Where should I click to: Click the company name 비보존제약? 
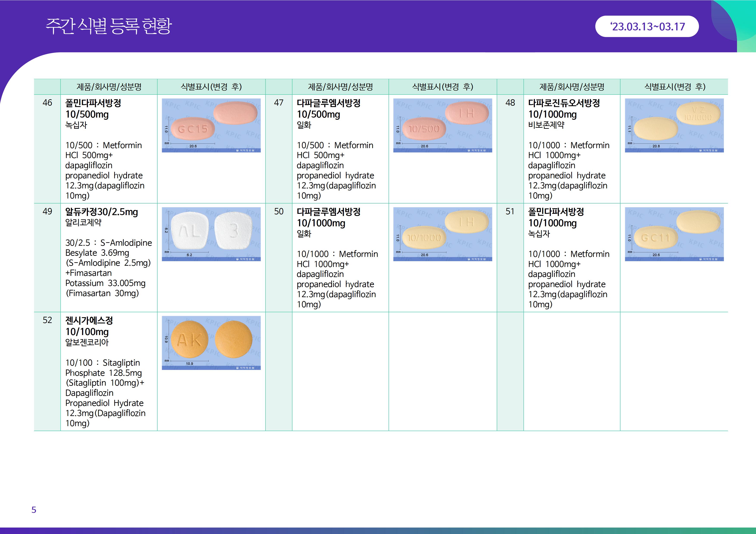tap(546, 125)
